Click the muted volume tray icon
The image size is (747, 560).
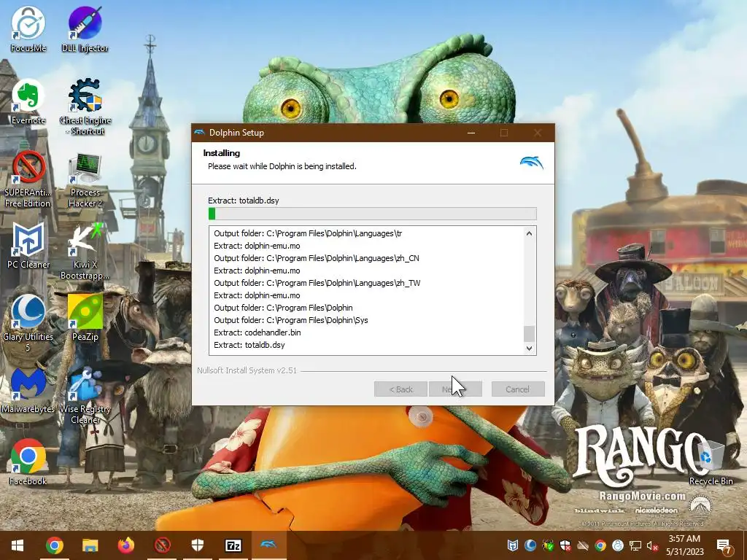[653, 545]
